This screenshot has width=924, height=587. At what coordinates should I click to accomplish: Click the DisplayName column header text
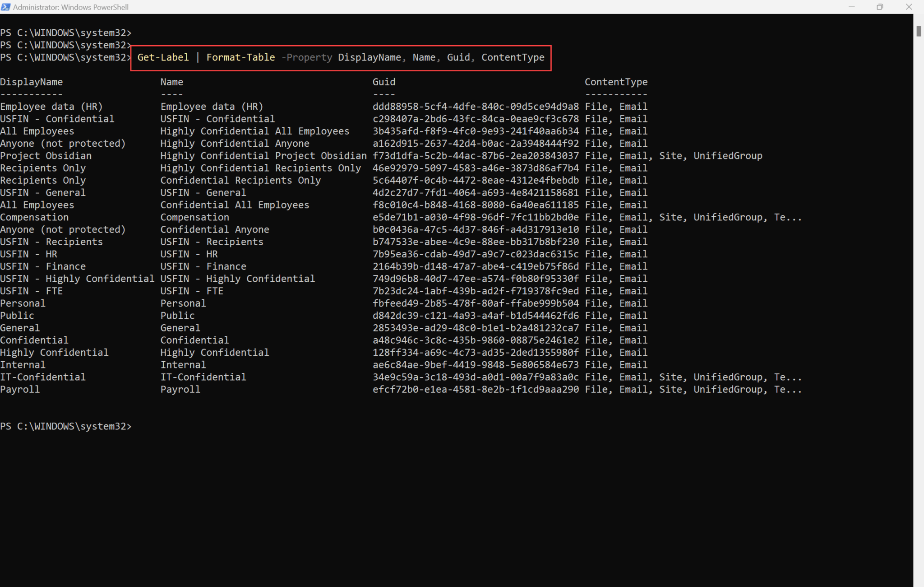[32, 82]
